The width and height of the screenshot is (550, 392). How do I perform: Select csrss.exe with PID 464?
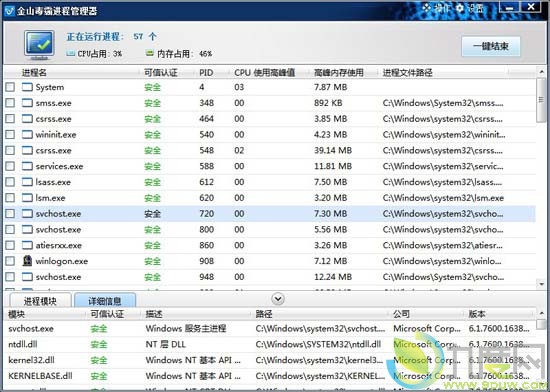269,119
